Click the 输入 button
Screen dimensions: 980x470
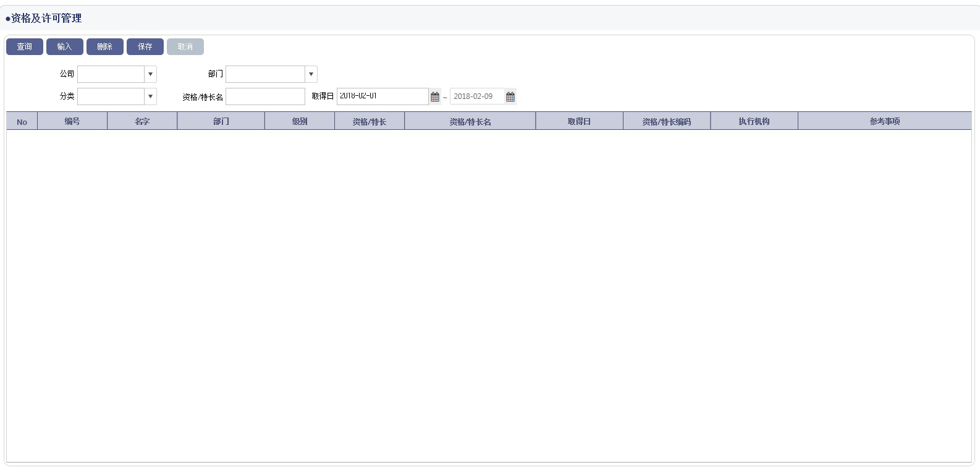click(x=65, y=47)
